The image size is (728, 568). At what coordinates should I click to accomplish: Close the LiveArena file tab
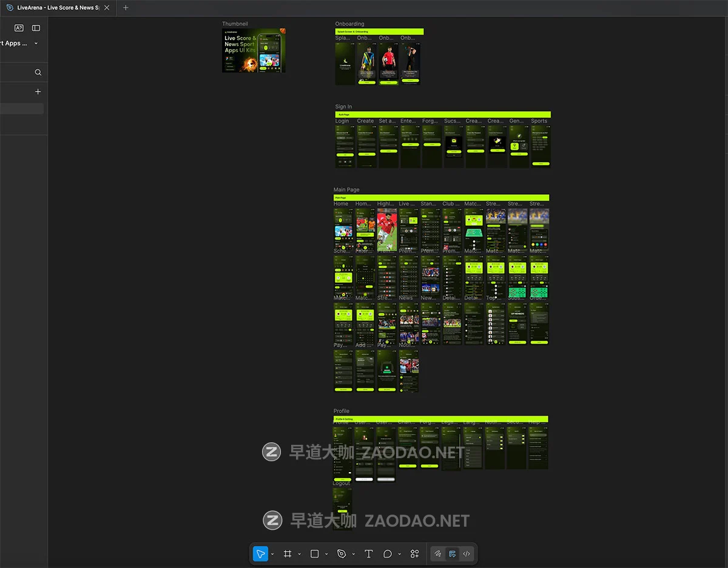(107, 8)
